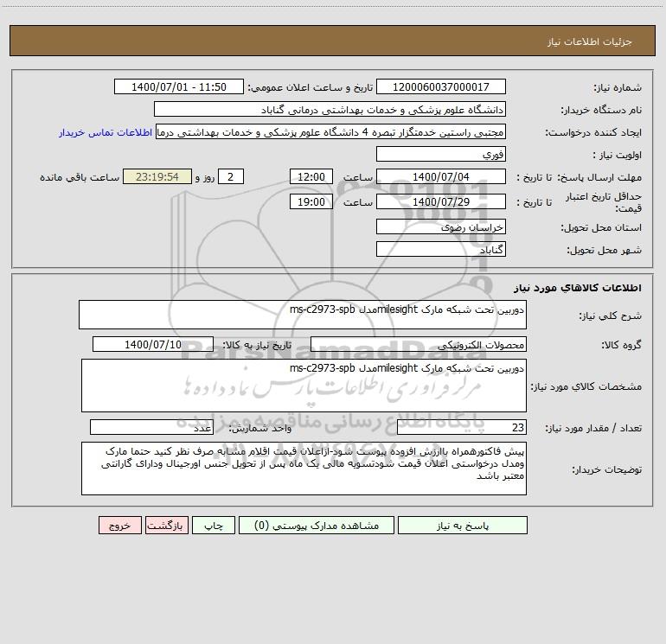Image resolution: width=666 pixels, height=644 pixels.
Task: Click the 'ساعت باقی مانده' text
Action: [80, 177]
